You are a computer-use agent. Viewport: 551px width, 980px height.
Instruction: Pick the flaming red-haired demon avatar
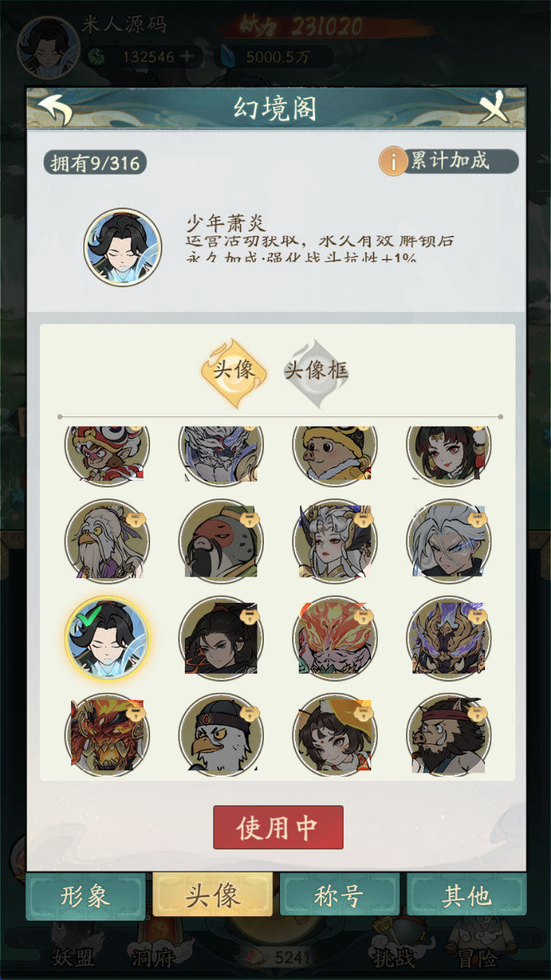(x=335, y=638)
